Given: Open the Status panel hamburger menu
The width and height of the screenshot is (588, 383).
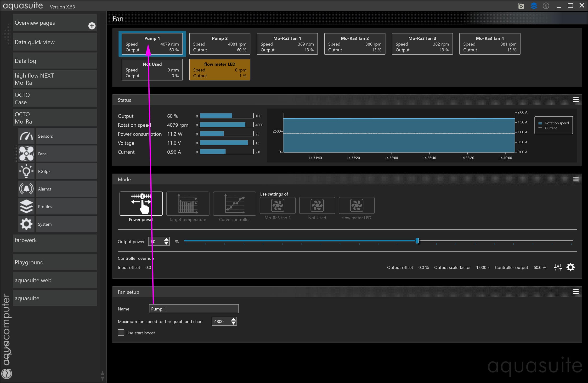Looking at the screenshot, I should [x=576, y=100].
